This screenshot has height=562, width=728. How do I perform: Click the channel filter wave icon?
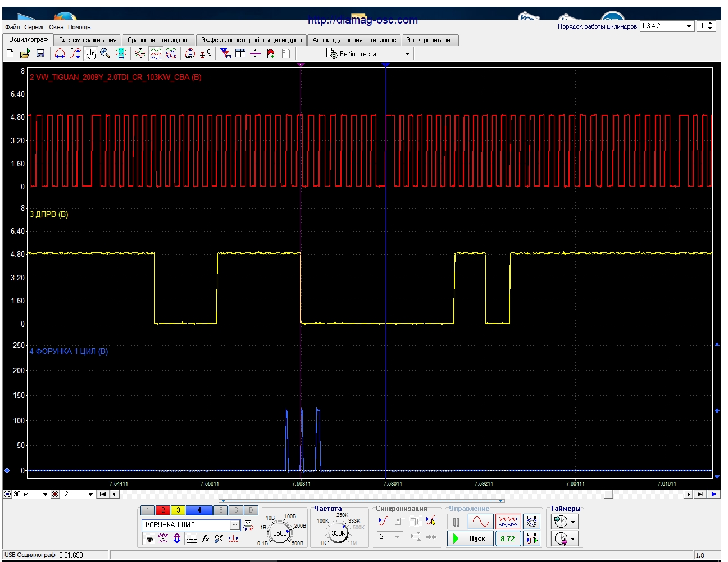pos(163,538)
